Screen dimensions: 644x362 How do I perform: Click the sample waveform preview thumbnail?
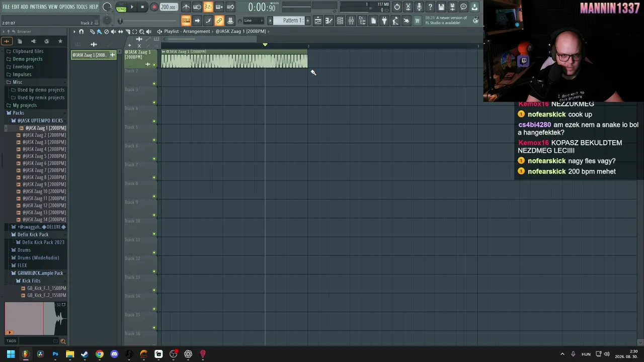36,318
